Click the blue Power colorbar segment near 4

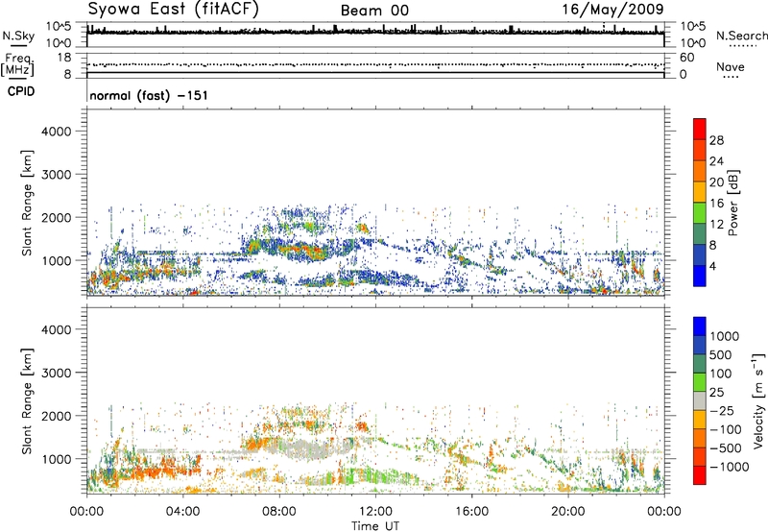point(700,276)
